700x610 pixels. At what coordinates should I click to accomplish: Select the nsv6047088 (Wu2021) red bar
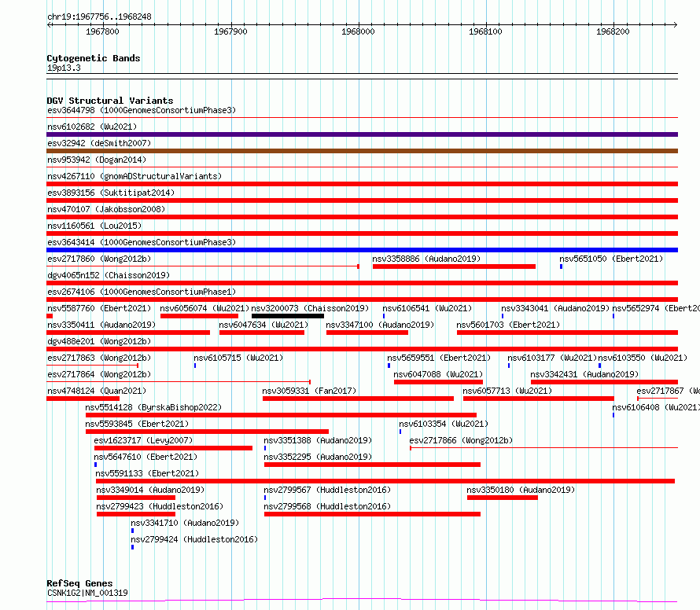tap(438, 382)
